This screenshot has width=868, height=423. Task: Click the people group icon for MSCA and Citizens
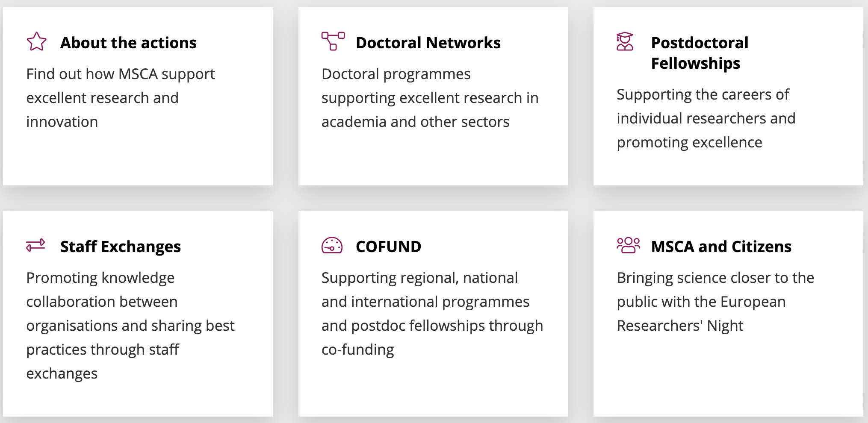[628, 245]
